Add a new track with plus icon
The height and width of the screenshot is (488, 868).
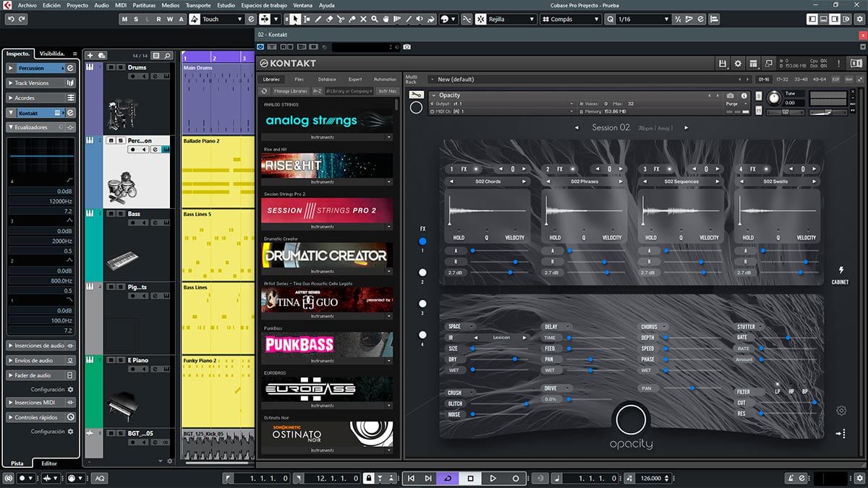pos(90,55)
